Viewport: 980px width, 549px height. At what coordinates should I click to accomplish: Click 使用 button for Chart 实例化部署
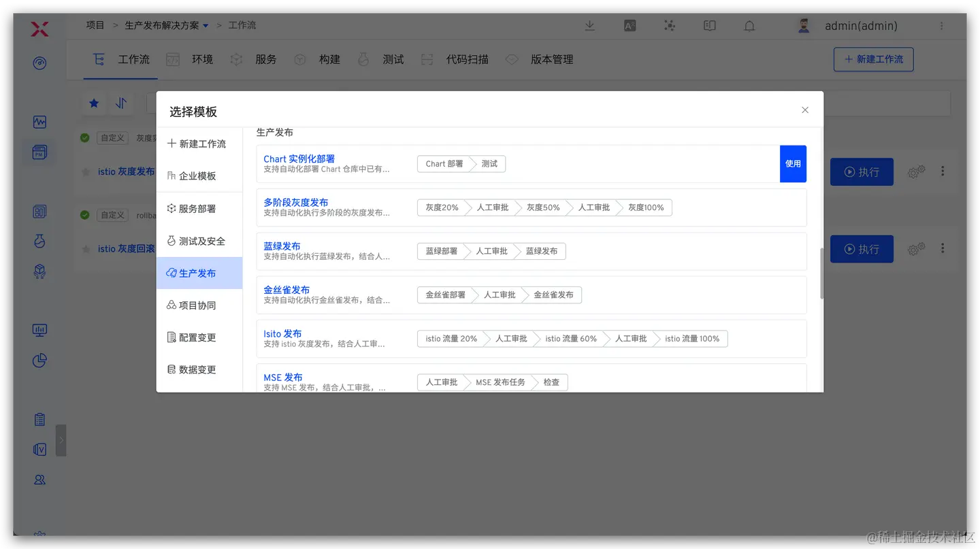point(793,164)
